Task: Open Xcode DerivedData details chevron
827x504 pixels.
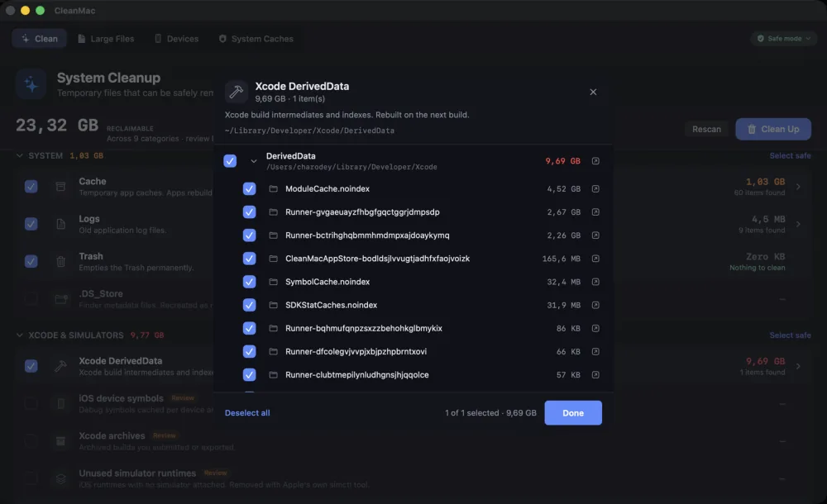Action: coord(798,366)
